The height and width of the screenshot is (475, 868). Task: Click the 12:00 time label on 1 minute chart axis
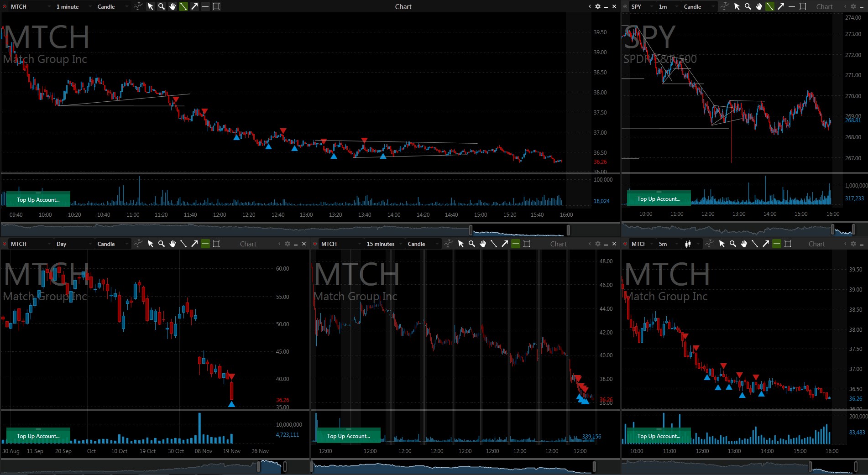(220, 214)
